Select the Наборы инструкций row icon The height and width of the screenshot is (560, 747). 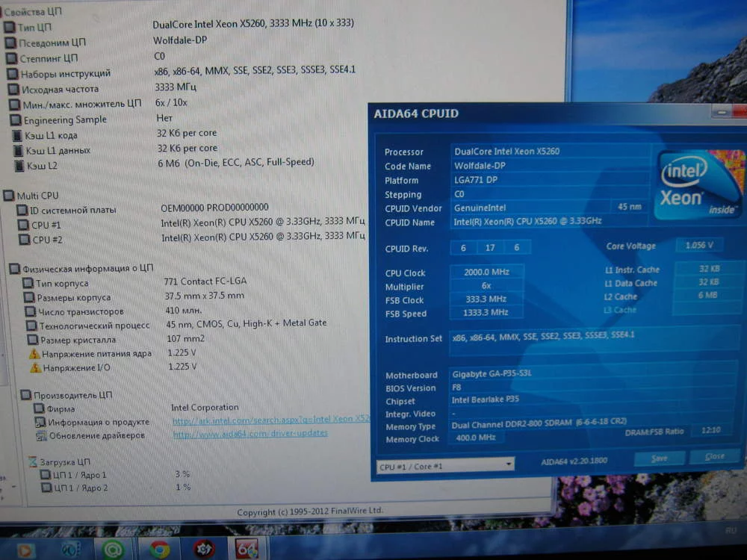pyautogui.click(x=13, y=74)
